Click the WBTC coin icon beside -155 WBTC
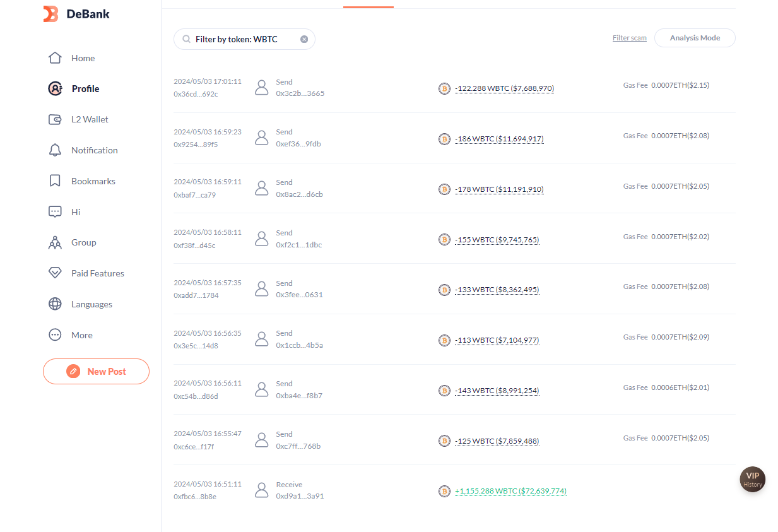Screen dimensions: 778x532 click(444, 240)
